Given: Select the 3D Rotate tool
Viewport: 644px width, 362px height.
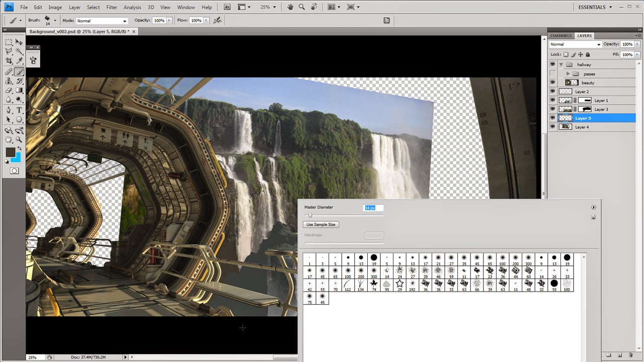Looking at the screenshot, I should [9, 131].
